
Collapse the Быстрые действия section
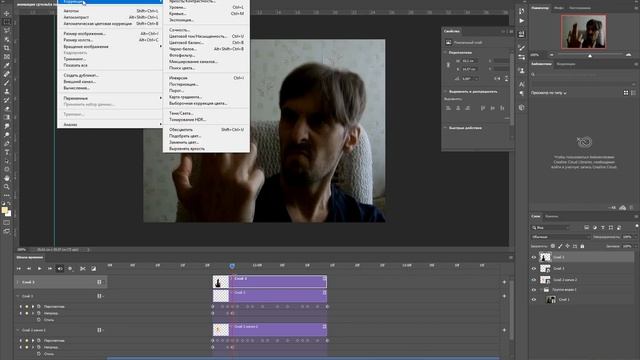tap(445, 128)
